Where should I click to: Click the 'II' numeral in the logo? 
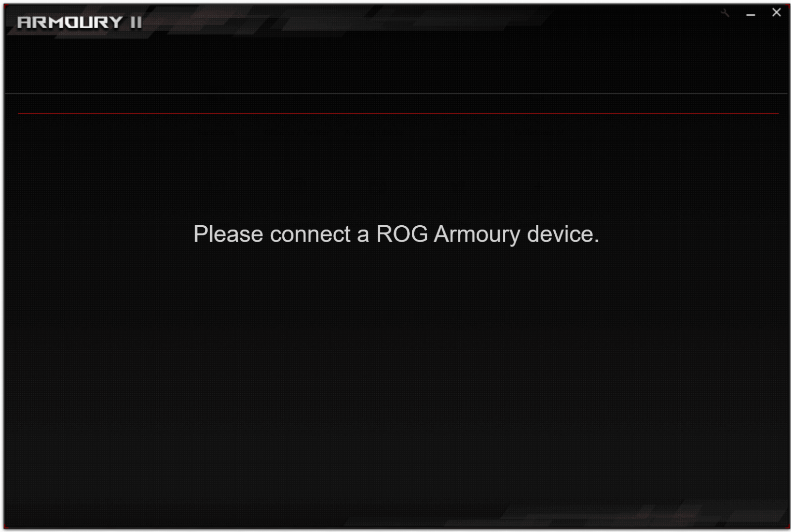point(136,22)
